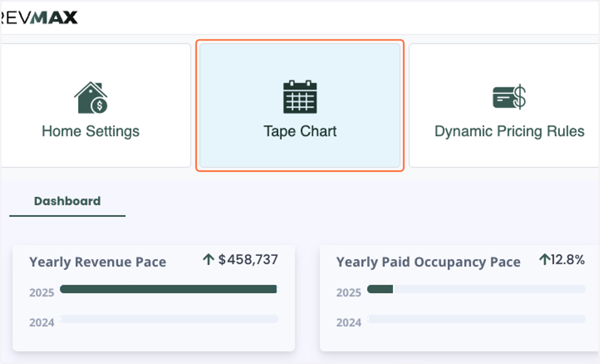This screenshot has width=600, height=364.
Task: Click the Dynamic Pricing Rules card icon
Action: coord(509,97)
